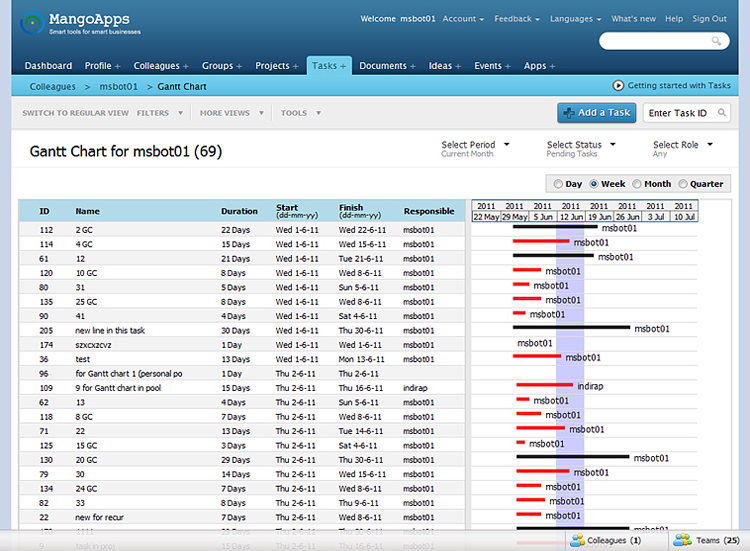The image size is (750, 551).
Task: Open the Ideas tab
Action: pos(440,66)
